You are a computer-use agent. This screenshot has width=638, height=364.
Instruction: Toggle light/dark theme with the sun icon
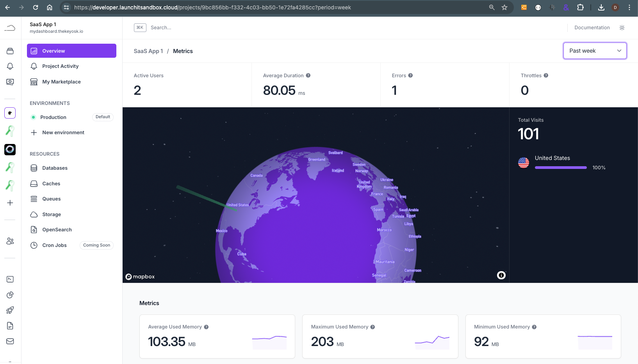pyautogui.click(x=622, y=27)
